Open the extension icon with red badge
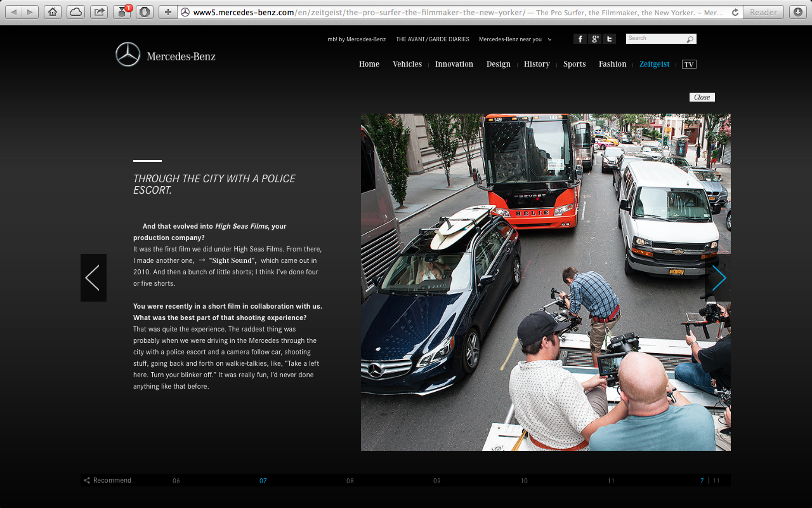Viewport: 812px width, 508px height. pyautogui.click(x=122, y=12)
